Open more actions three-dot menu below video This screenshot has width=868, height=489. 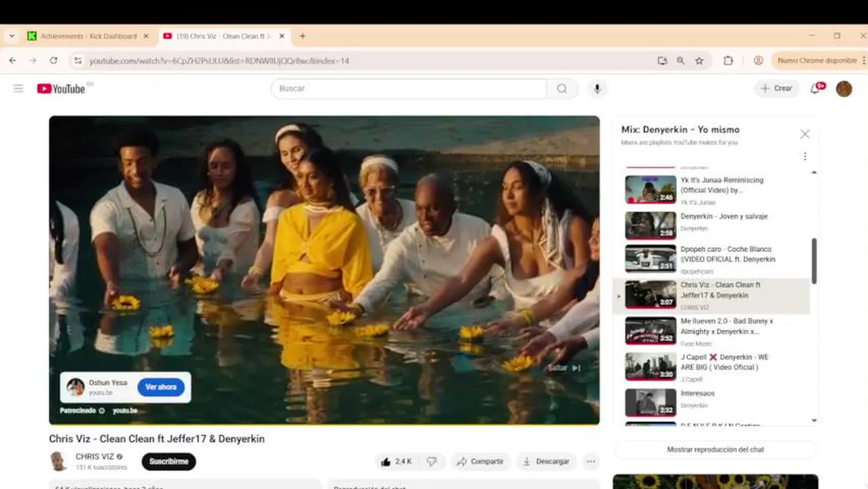point(591,462)
